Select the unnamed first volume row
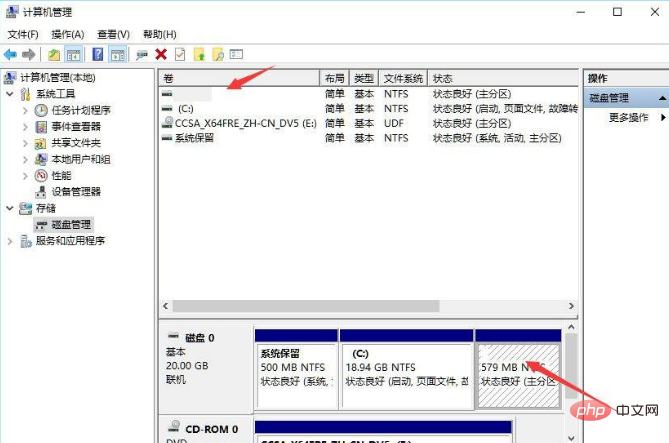The width and height of the screenshot is (669, 443). pyautogui.click(x=369, y=94)
